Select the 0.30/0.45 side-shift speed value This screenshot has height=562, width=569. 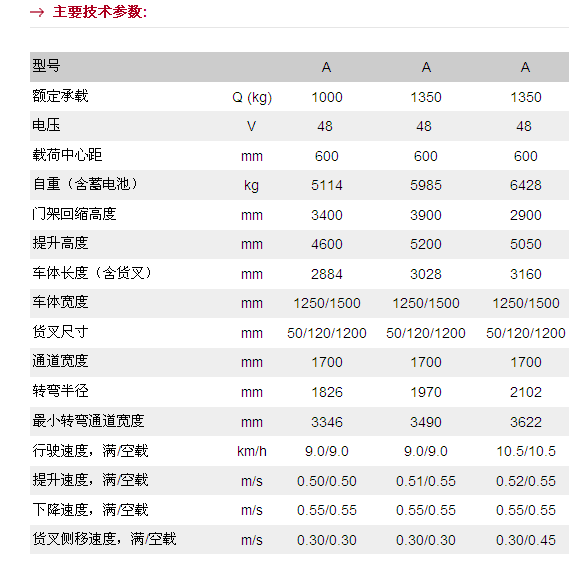[525, 540]
